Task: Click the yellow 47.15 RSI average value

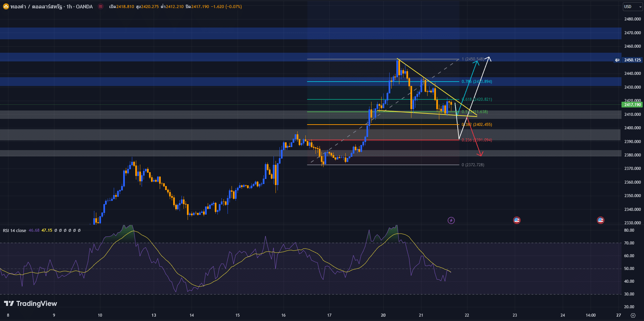Action: [47, 230]
